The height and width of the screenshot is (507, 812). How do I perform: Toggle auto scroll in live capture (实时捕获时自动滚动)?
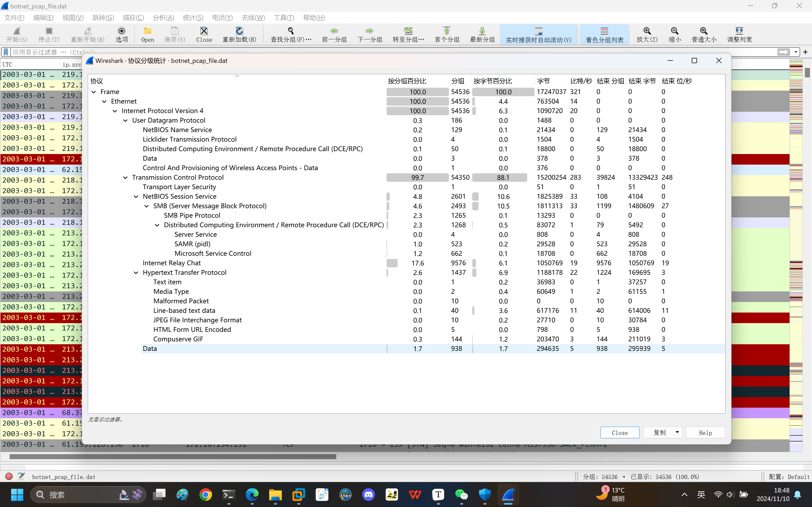[x=539, y=35]
